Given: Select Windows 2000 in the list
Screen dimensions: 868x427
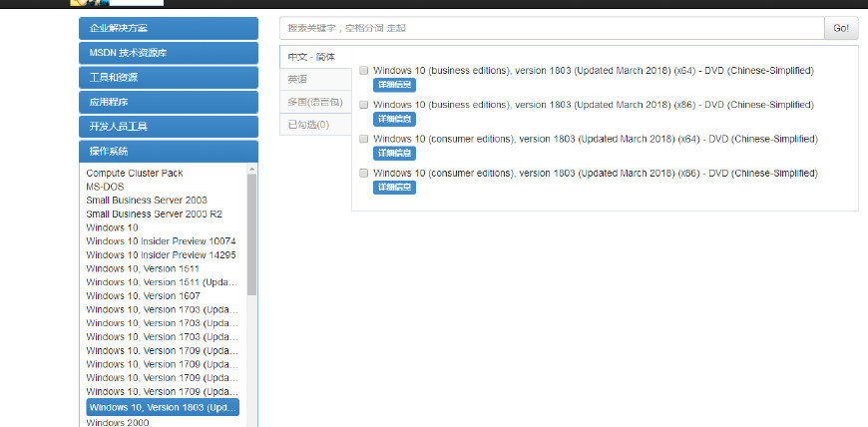Looking at the screenshot, I should pos(118,423).
